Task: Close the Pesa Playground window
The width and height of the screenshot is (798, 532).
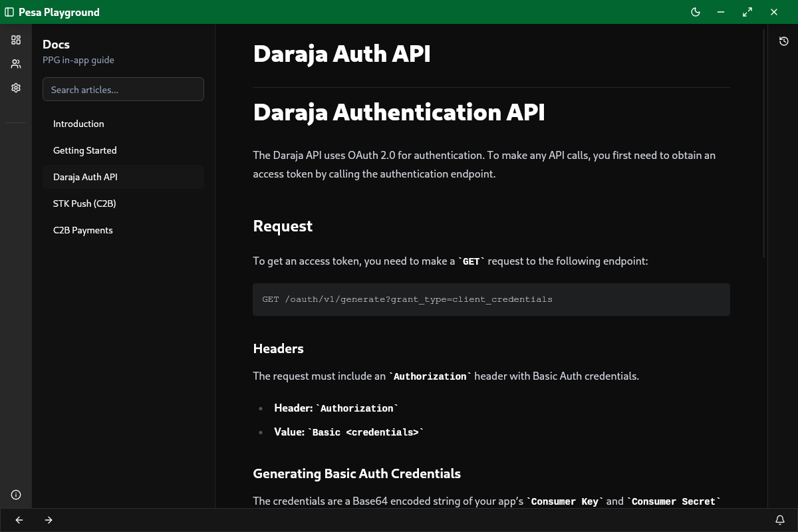Action: [x=774, y=12]
